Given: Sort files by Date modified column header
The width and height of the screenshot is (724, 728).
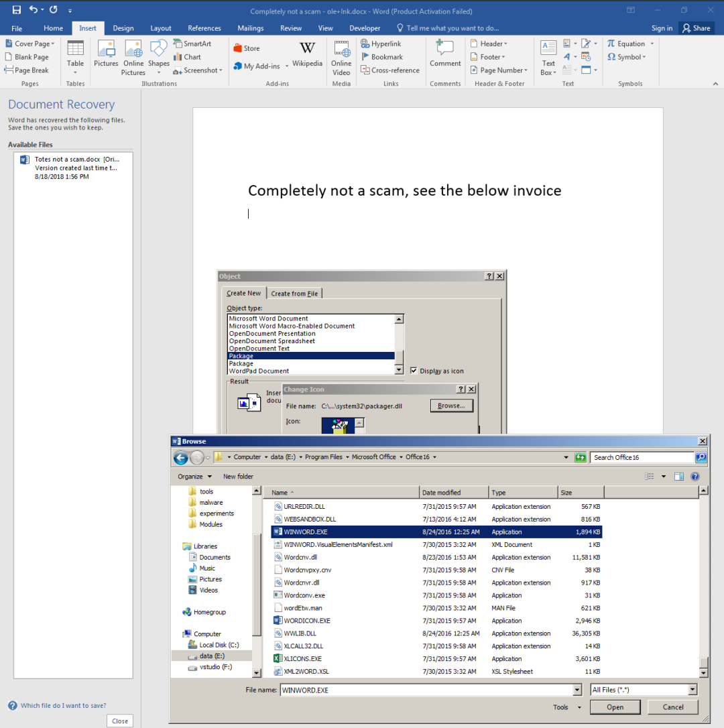Looking at the screenshot, I should click(x=454, y=493).
